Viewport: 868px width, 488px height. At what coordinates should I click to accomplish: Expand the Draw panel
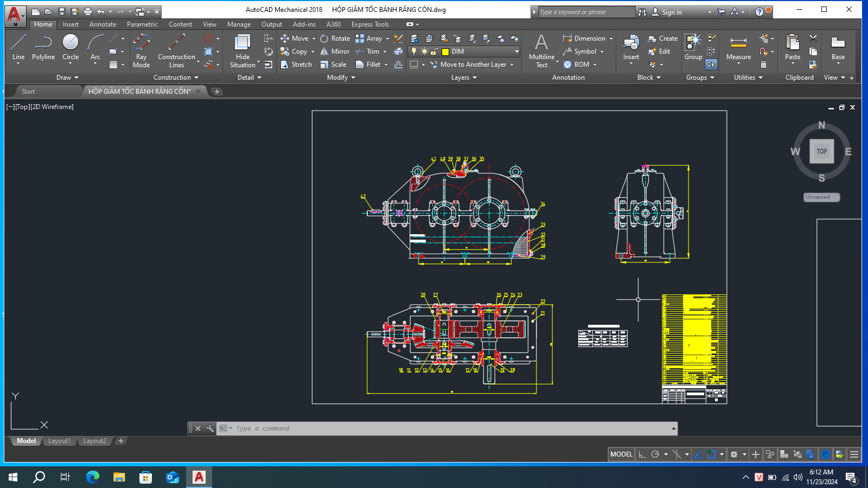tap(67, 78)
